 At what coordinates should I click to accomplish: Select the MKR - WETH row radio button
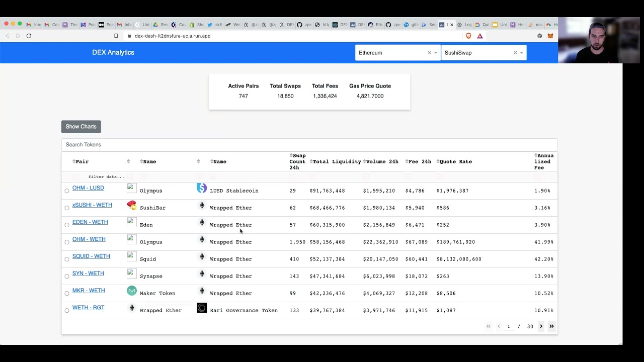point(67,294)
